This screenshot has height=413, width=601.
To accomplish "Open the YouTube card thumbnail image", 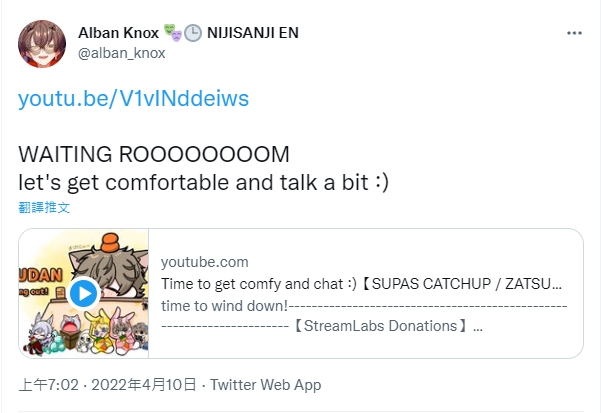I will (84, 293).
